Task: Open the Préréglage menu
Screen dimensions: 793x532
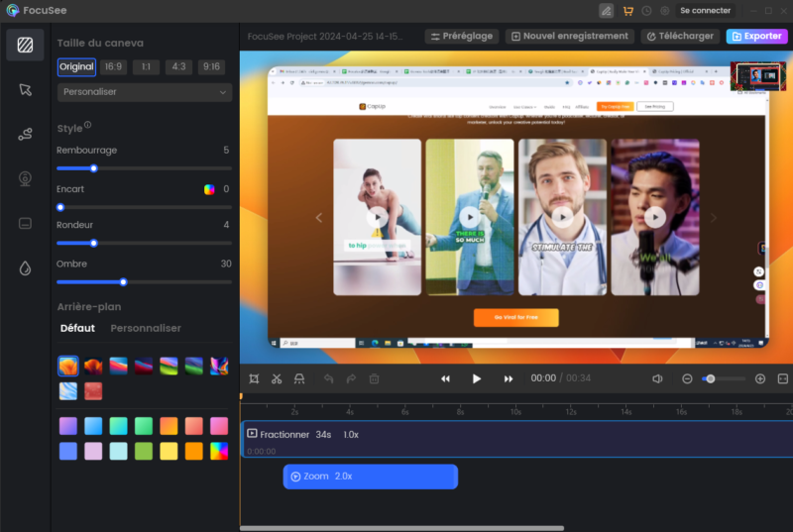Action: 462,37
